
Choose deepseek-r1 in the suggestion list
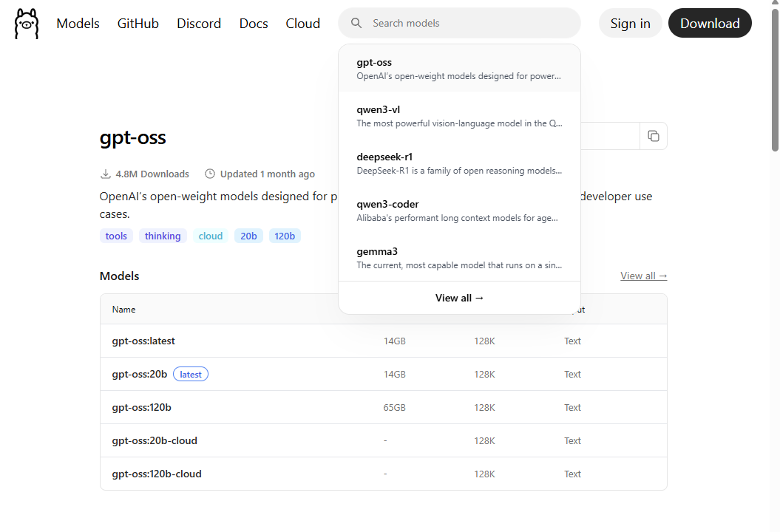click(459, 163)
